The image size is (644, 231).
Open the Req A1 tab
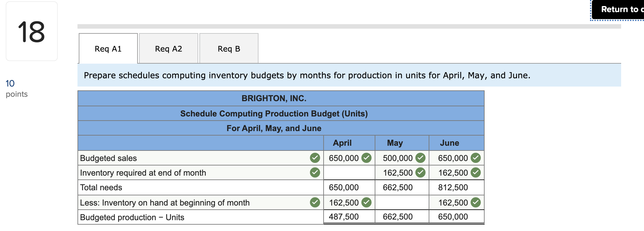(108, 48)
